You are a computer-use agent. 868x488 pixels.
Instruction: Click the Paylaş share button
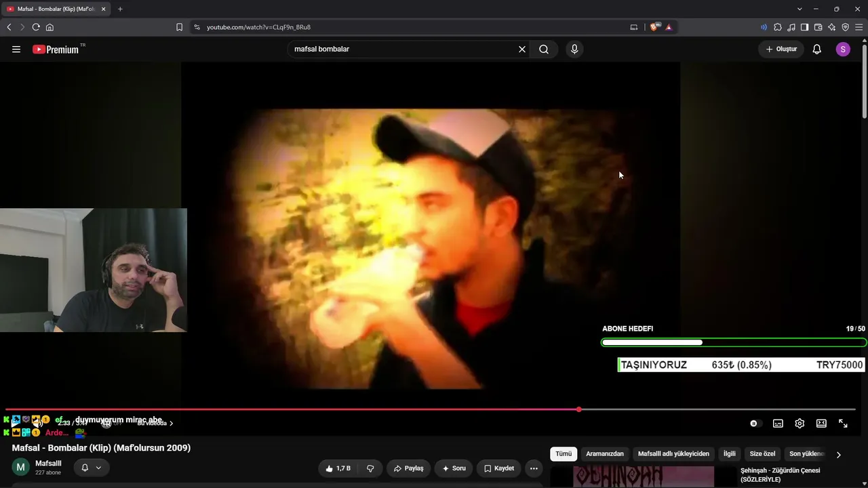[408, 468]
